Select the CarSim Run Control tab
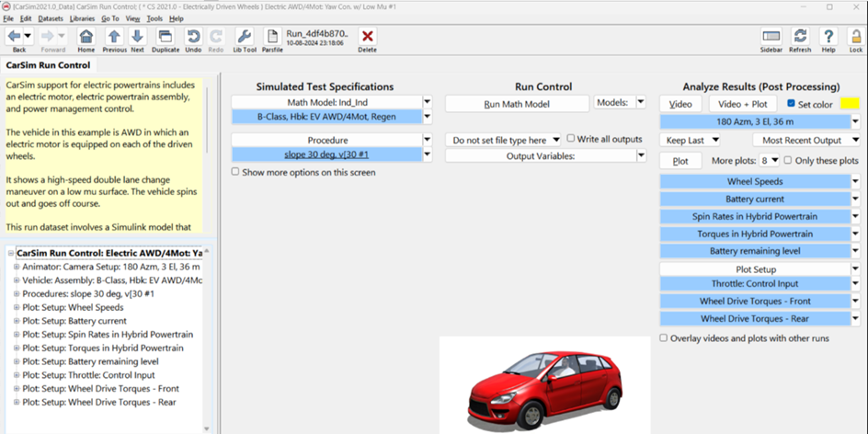 point(48,65)
